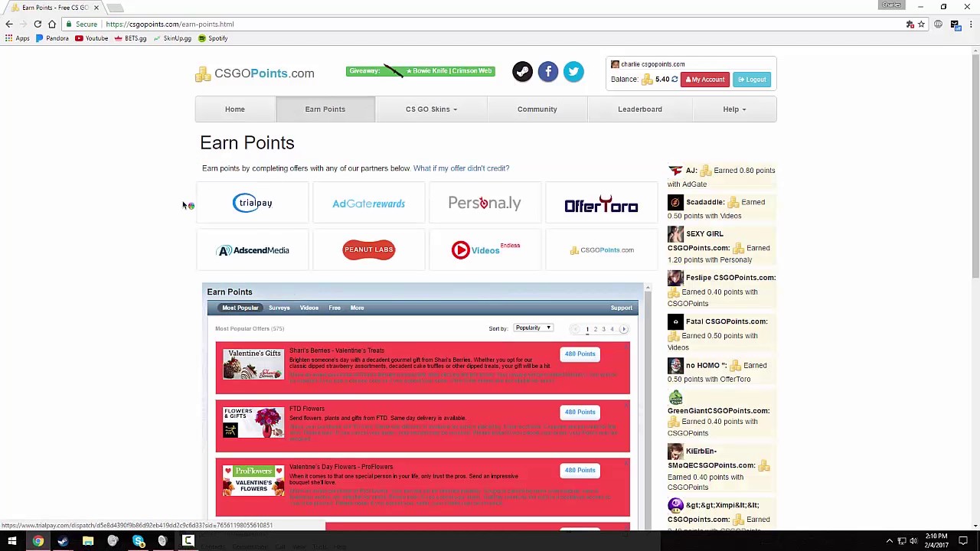980x551 pixels.
Task: Open Skype from the taskbar
Action: pyautogui.click(x=138, y=541)
